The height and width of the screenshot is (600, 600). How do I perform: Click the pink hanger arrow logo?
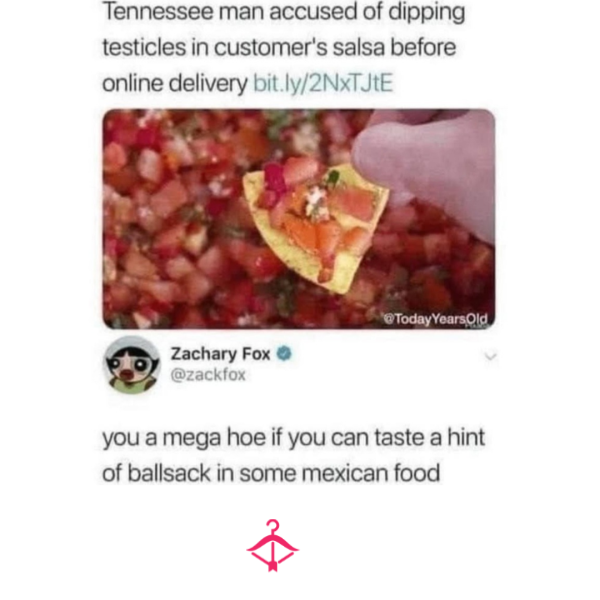[x=272, y=545]
